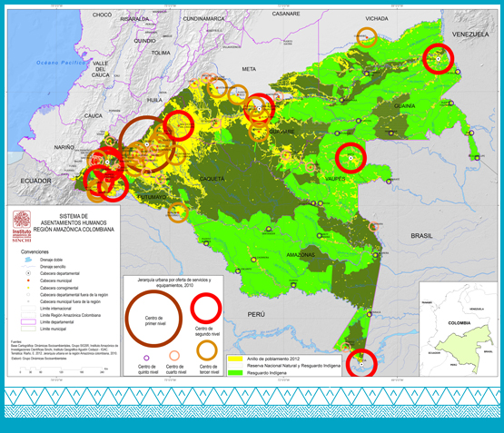Click the red second-level center legend circle

(x=206, y=308)
